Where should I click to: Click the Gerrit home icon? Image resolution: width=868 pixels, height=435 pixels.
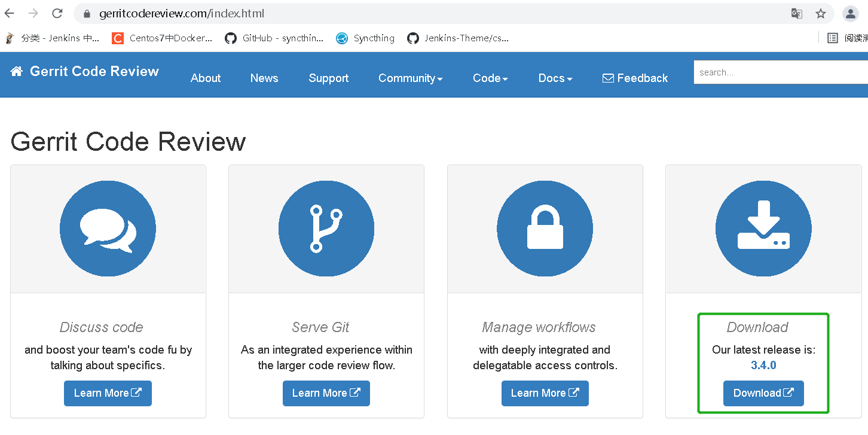pyautogui.click(x=17, y=71)
